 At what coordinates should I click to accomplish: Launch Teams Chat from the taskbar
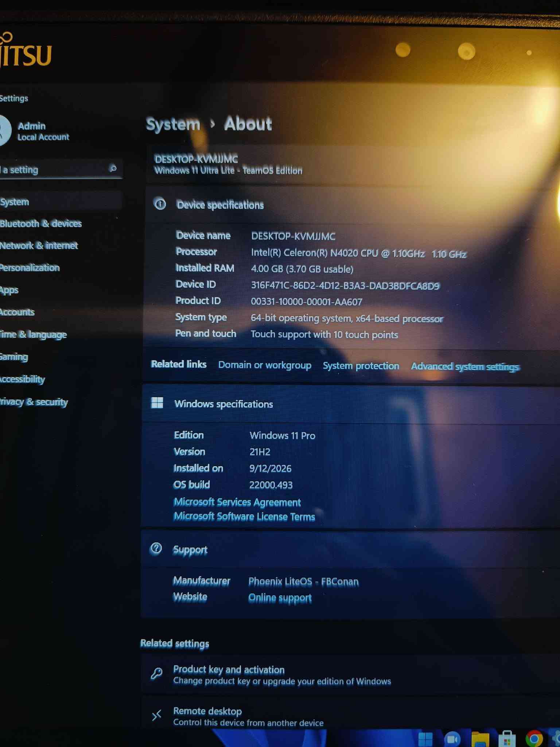tap(452, 739)
